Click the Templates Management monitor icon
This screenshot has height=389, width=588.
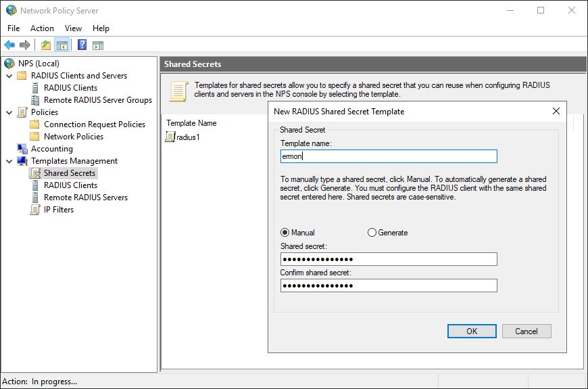[x=22, y=161]
